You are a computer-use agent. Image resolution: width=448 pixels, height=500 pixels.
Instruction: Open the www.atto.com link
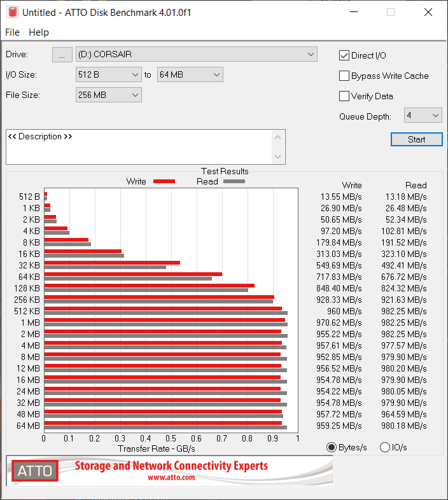click(171, 477)
